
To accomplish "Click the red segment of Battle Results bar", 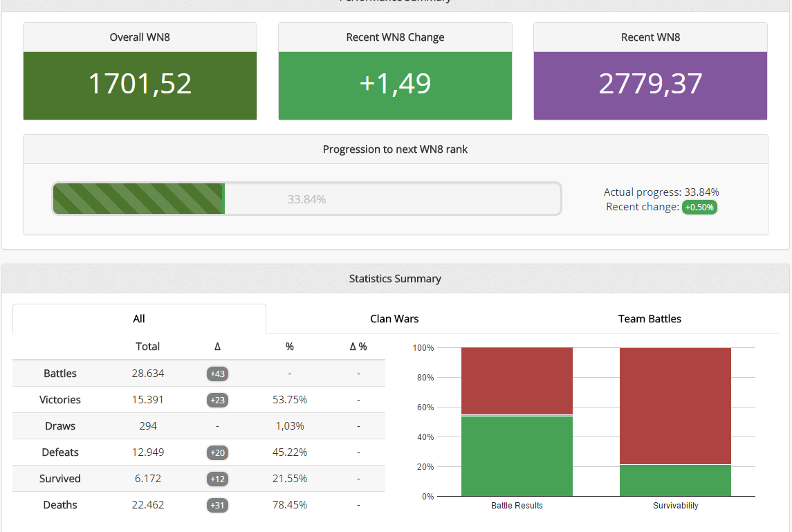I will pyautogui.click(x=517, y=380).
